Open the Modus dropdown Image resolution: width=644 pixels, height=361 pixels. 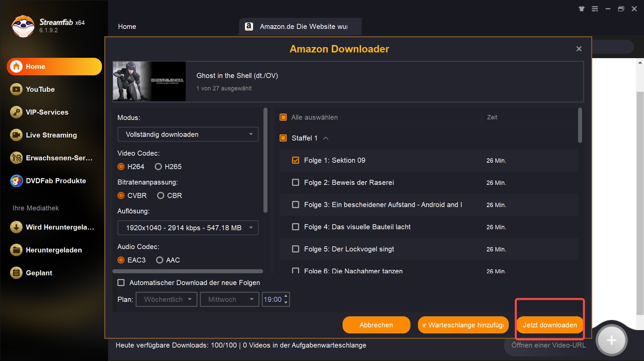coord(188,134)
